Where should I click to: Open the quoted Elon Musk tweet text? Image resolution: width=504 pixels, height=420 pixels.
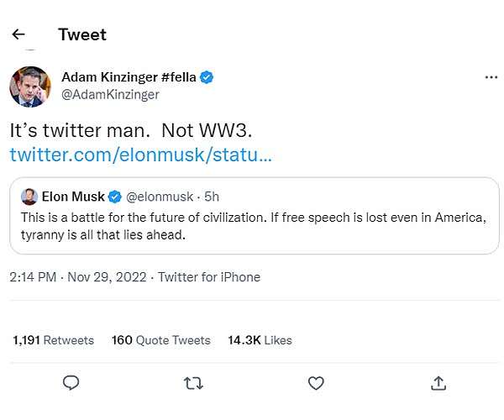pos(252,227)
